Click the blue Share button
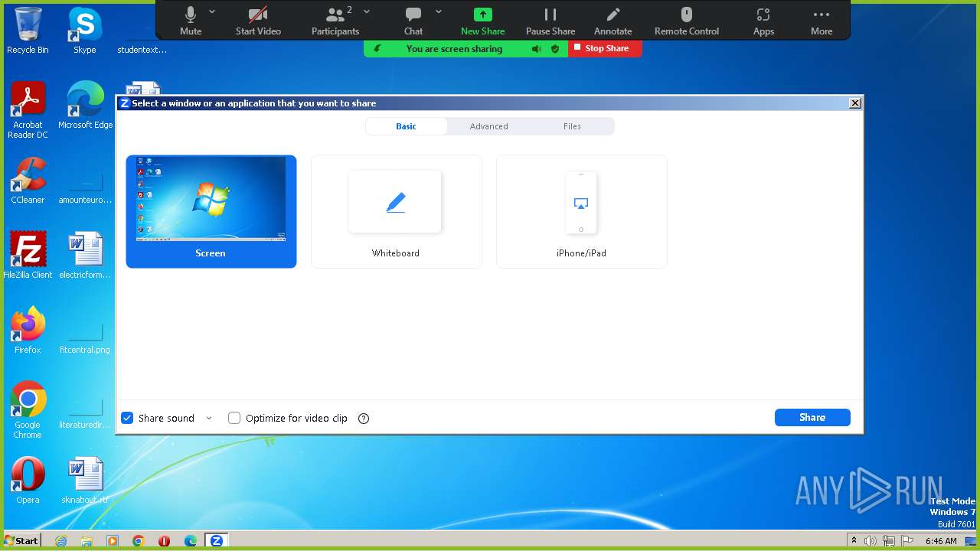980x551 pixels. coord(812,417)
